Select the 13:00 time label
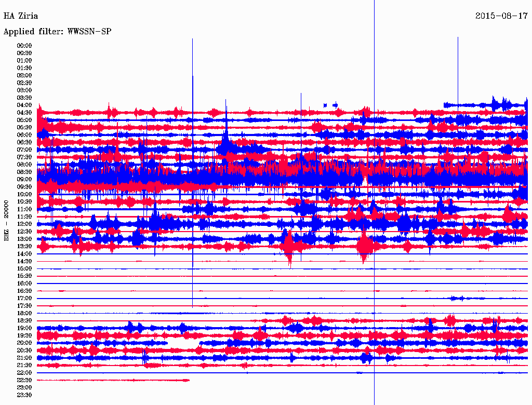Viewport: 532px width, 405px height. point(24,239)
